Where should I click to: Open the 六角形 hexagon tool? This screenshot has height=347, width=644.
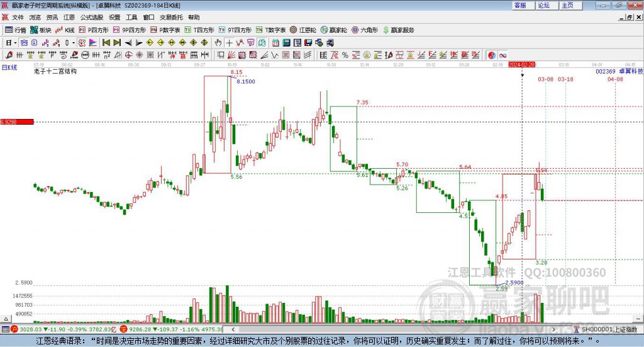point(365,30)
